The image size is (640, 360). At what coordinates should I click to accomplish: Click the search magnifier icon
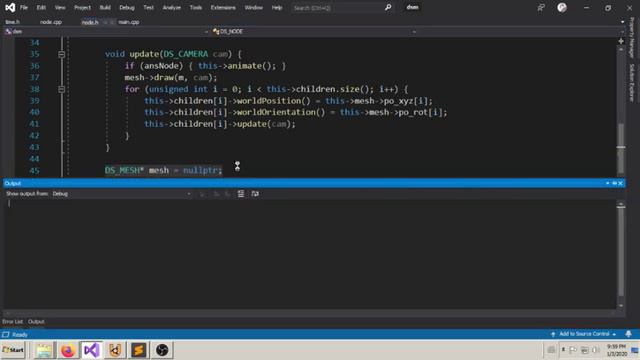(388, 7)
